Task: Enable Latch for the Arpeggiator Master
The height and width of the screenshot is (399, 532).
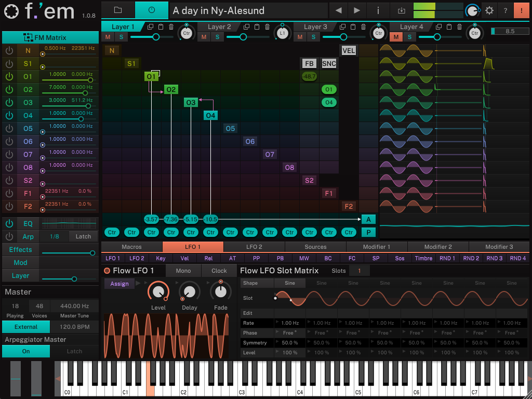Action: (74, 351)
